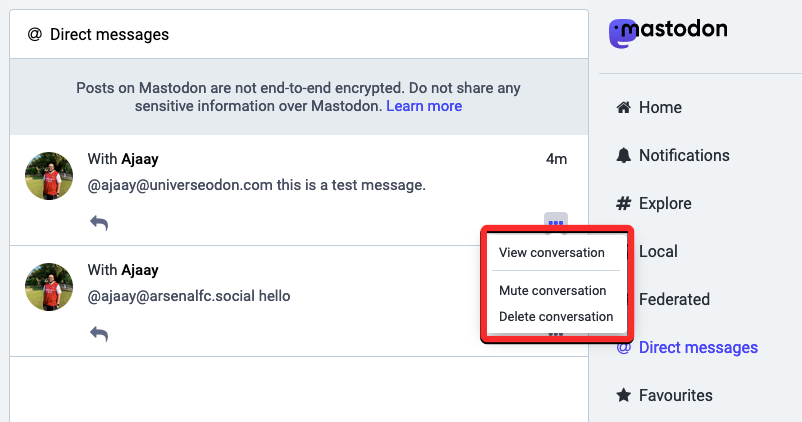
Task: Go to Federated timeline
Action: (674, 299)
